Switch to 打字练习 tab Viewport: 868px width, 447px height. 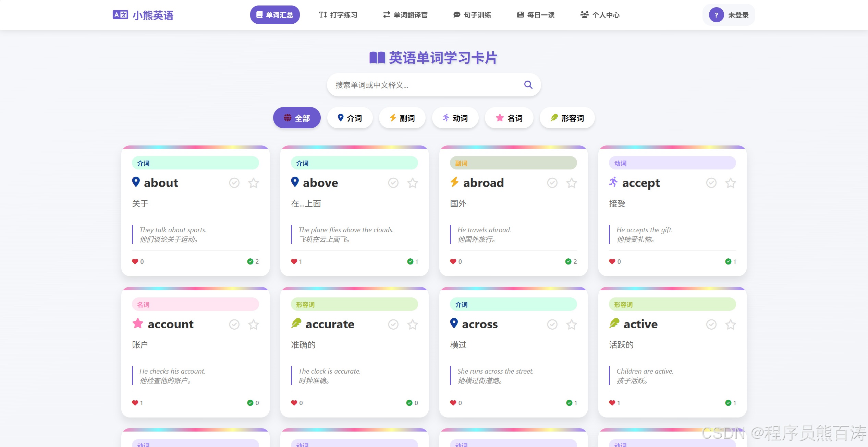click(338, 15)
